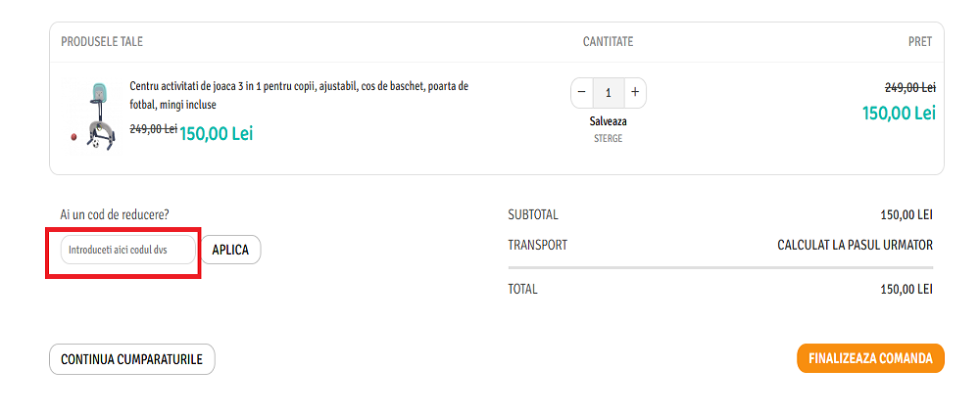Remove item using STERGE link
This screenshot has height=416, width=980.
[x=608, y=139]
